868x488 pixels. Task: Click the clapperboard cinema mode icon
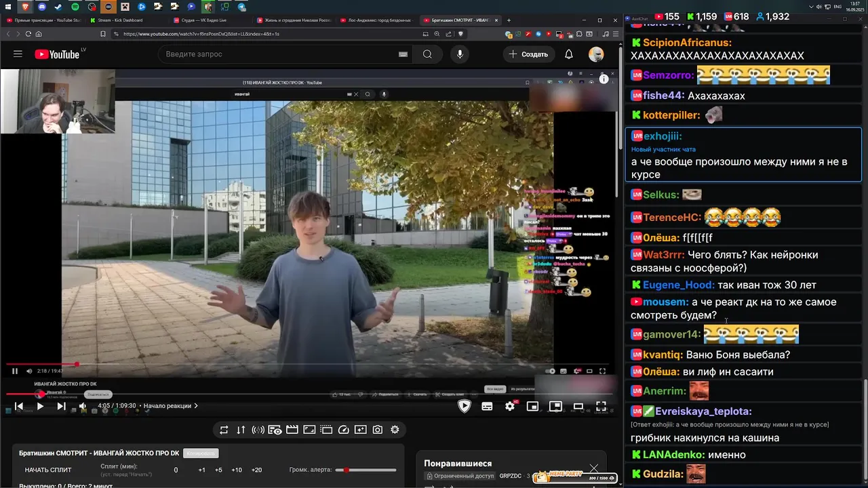[292, 430]
